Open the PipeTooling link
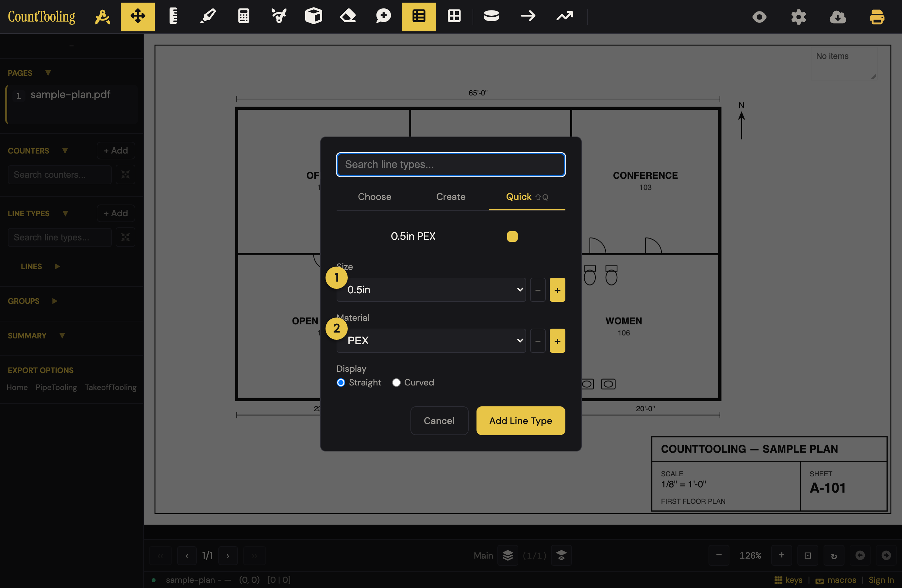Image resolution: width=902 pixels, height=588 pixels. [56, 387]
